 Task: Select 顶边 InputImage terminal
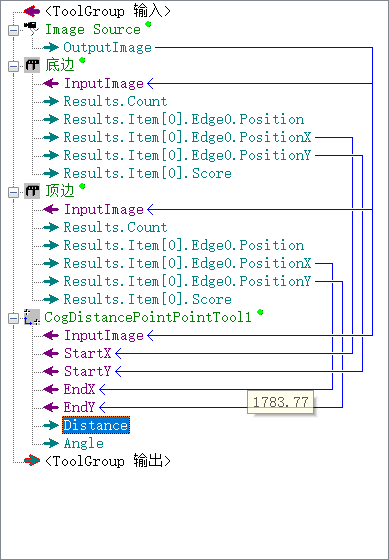point(104,209)
